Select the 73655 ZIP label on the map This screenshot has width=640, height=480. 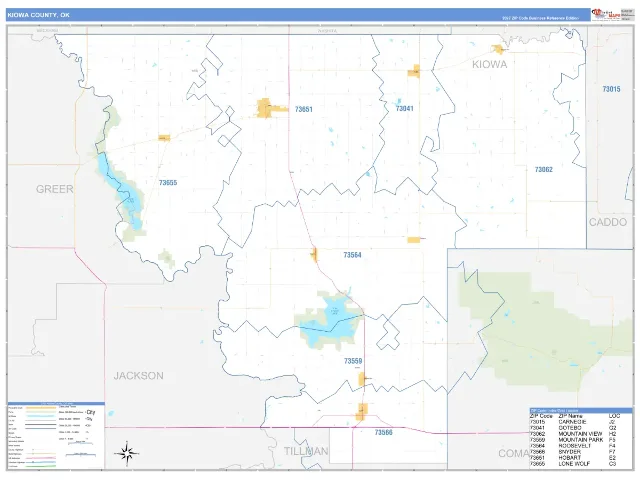(168, 183)
